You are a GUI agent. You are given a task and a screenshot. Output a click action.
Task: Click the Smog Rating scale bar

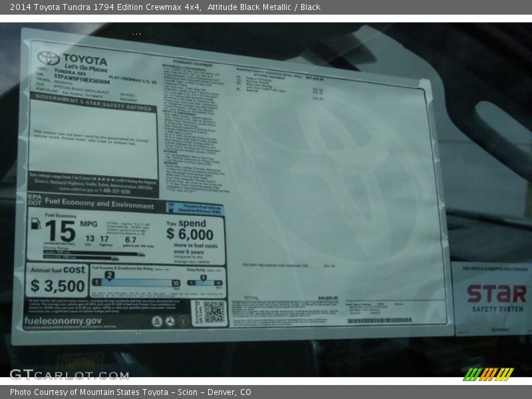(x=205, y=283)
